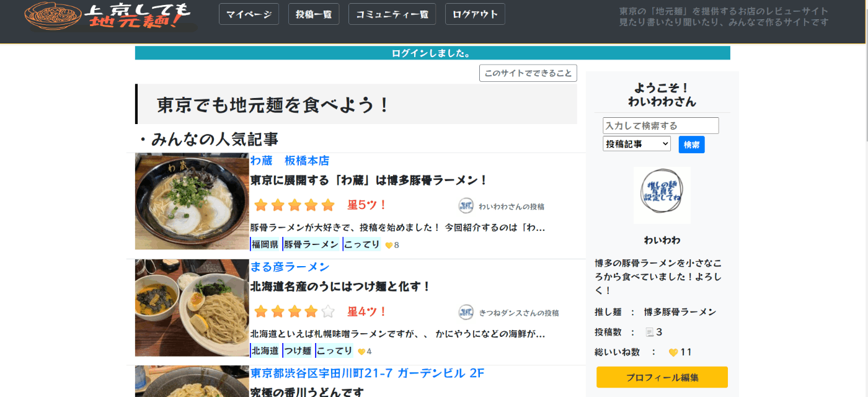This screenshot has height=397, width=868.
Task: Click the 星5ツ！ rating text
Action: click(x=367, y=205)
